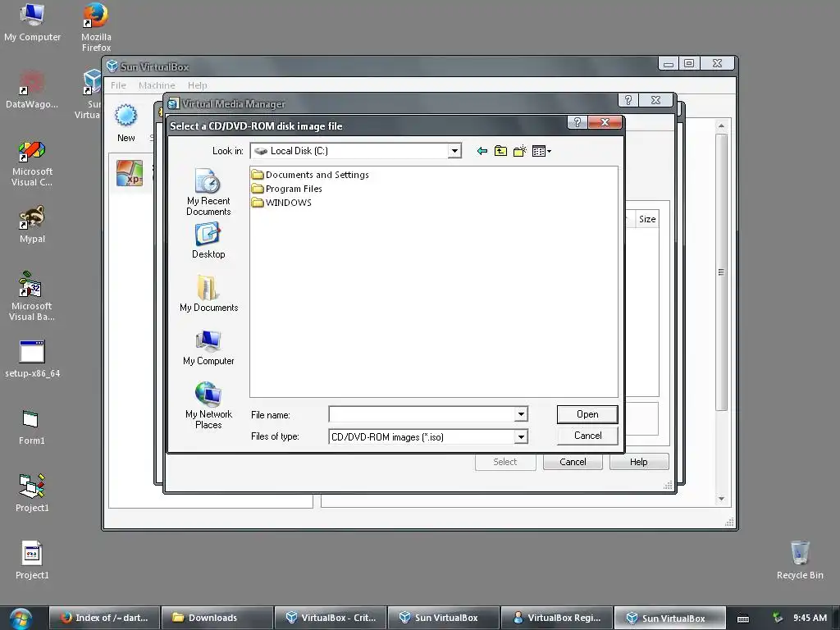This screenshot has width=840, height=630.
Task: Click the Open button
Action: tap(587, 414)
